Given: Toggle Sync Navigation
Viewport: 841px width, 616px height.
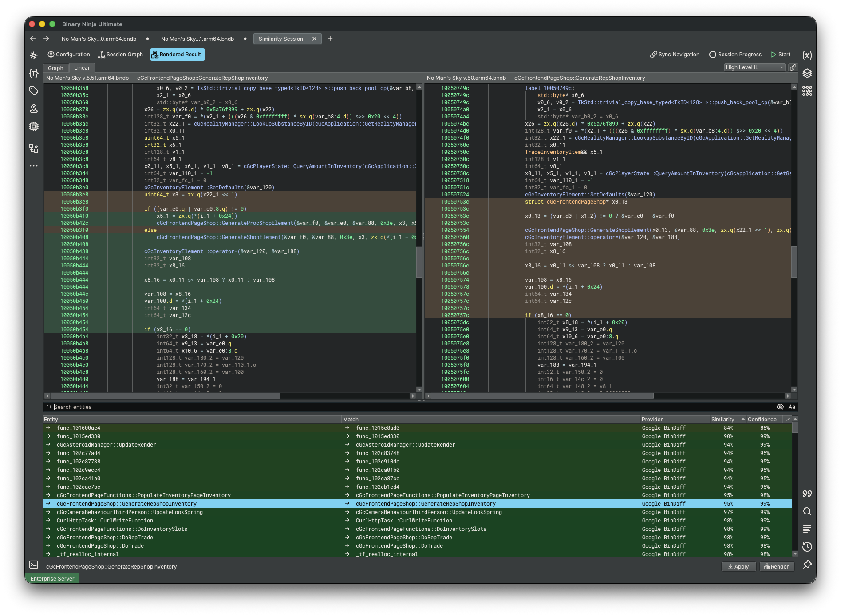Looking at the screenshot, I should tap(675, 55).
